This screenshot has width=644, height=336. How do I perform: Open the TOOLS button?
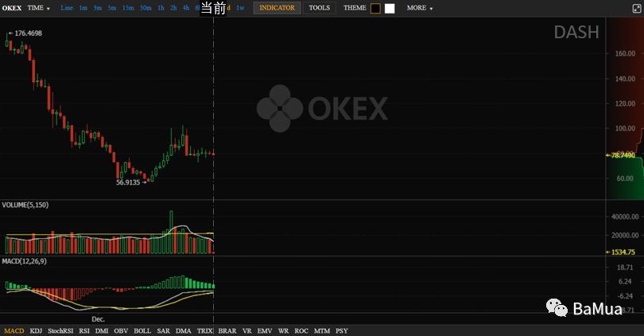pyautogui.click(x=319, y=8)
